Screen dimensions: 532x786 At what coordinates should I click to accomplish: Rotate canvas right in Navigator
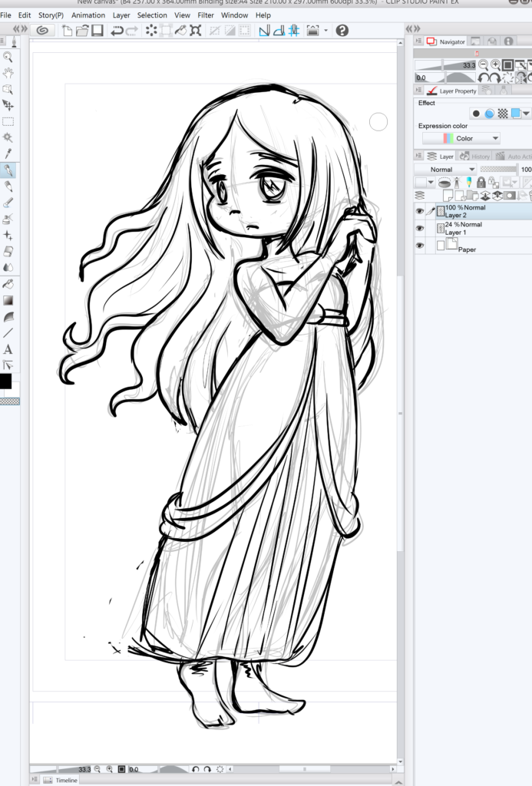pos(495,78)
